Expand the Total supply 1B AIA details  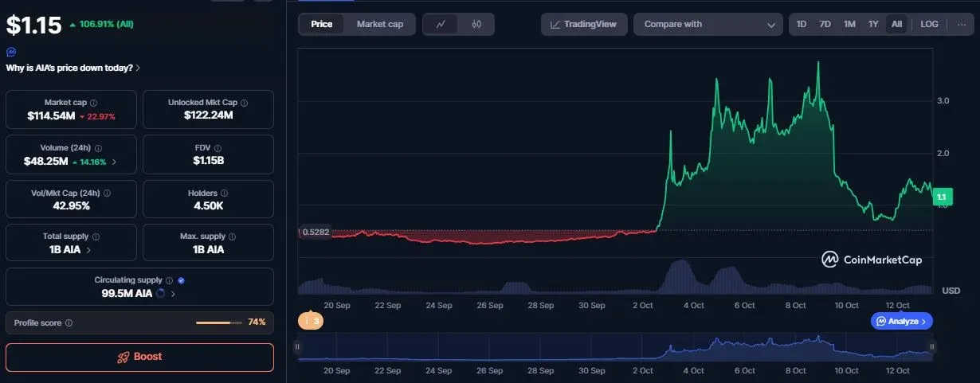(x=88, y=249)
